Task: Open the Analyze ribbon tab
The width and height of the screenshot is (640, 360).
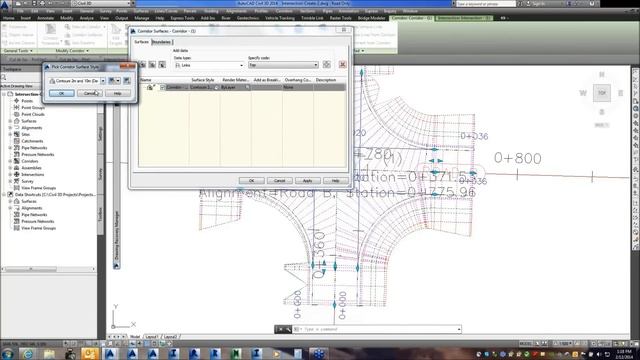Action: (87, 18)
